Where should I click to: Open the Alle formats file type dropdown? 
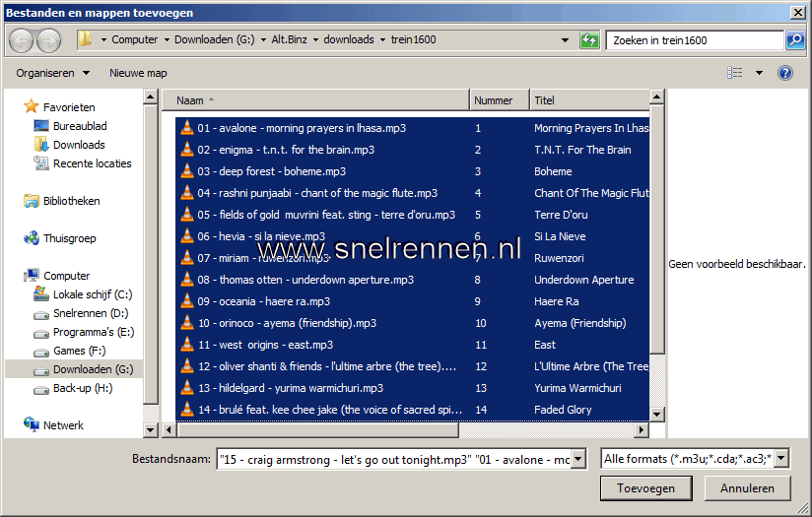click(781, 458)
